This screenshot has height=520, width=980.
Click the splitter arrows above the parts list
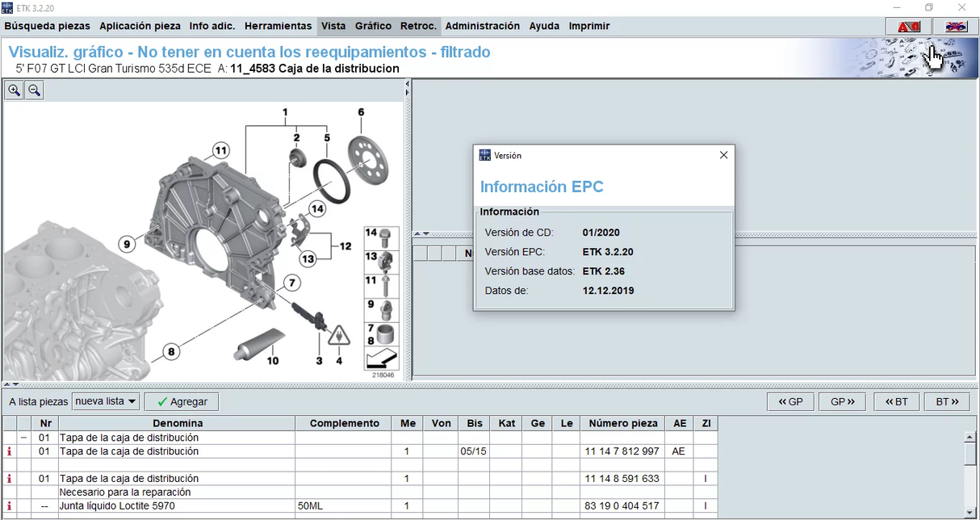pos(8,384)
